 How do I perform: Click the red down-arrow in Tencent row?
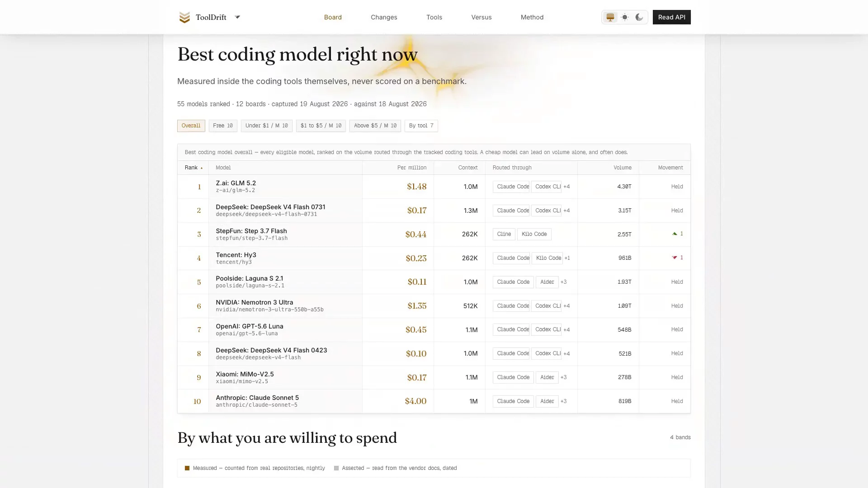675,258
